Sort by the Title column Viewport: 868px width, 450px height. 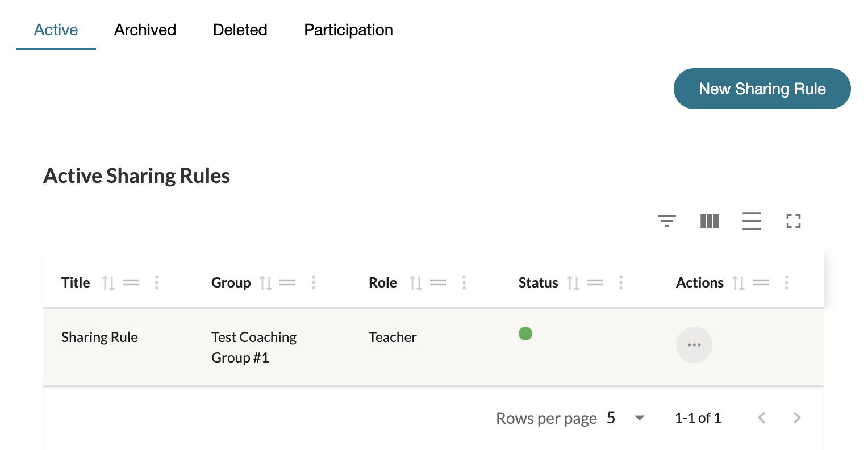click(108, 283)
